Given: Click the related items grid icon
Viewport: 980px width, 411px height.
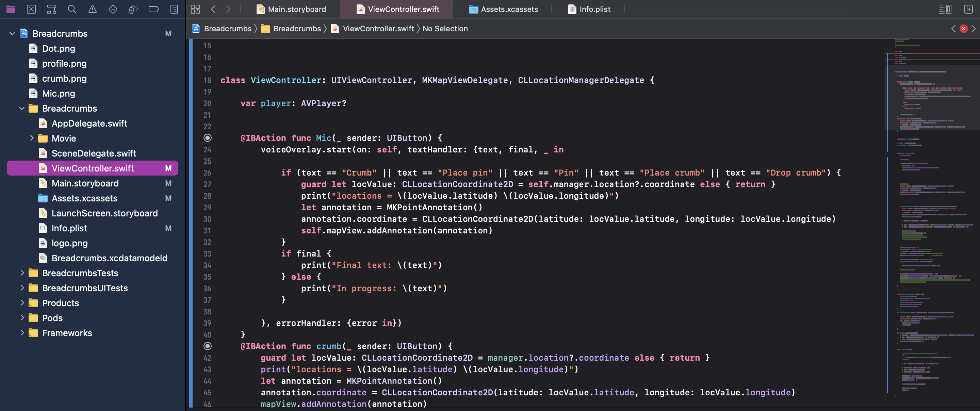Looking at the screenshot, I should pyautogui.click(x=195, y=9).
